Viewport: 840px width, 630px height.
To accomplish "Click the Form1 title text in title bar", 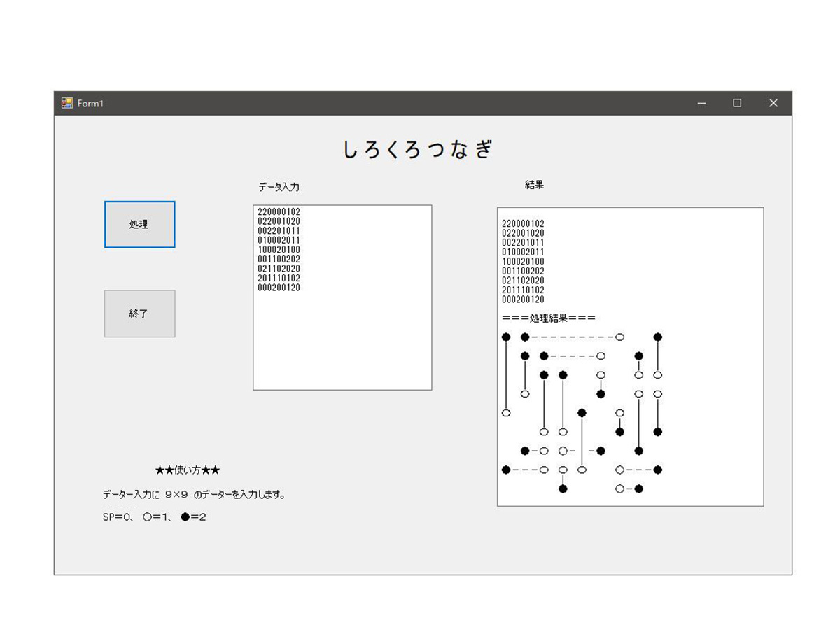I will 90,104.
